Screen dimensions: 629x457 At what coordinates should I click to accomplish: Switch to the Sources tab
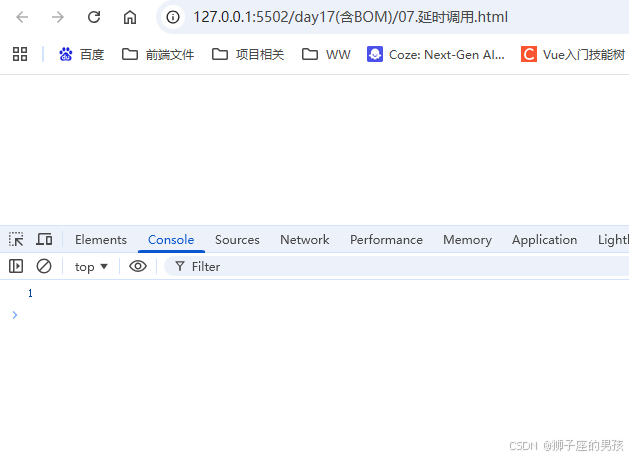click(237, 240)
